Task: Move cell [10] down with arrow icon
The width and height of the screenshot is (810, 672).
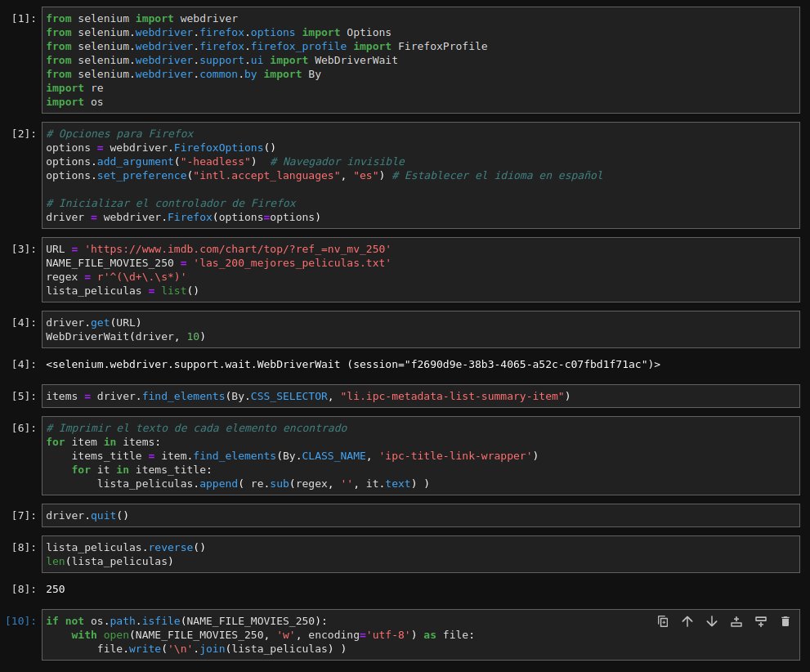Action: point(712,621)
